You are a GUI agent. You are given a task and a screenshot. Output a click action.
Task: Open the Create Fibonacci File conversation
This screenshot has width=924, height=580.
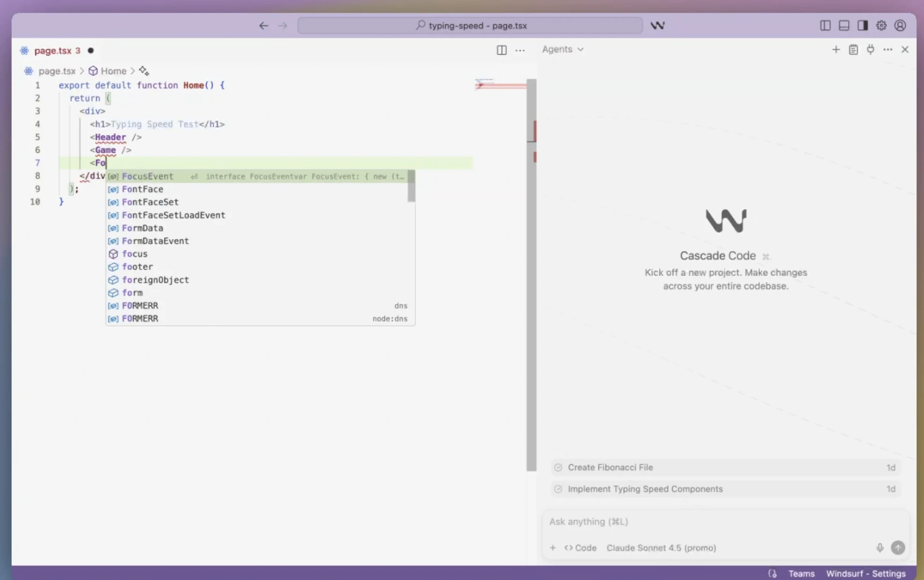(x=725, y=468)
